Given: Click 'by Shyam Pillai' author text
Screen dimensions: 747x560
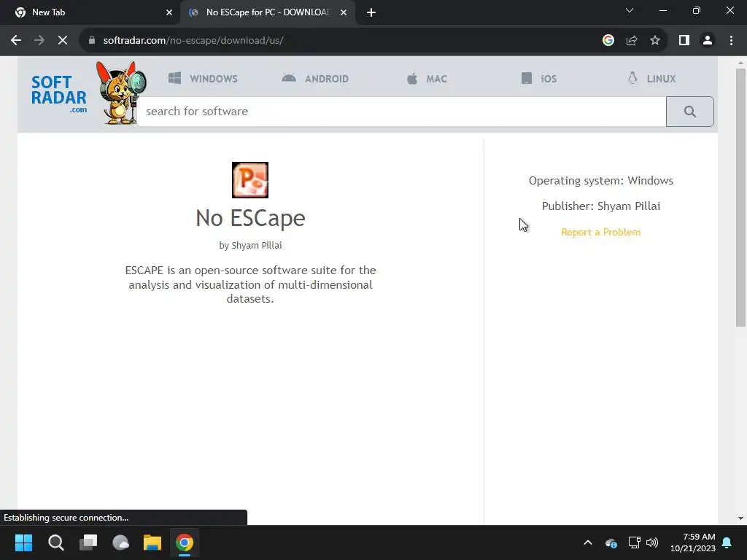Looking at the screenshot, I should pos(250,245).
